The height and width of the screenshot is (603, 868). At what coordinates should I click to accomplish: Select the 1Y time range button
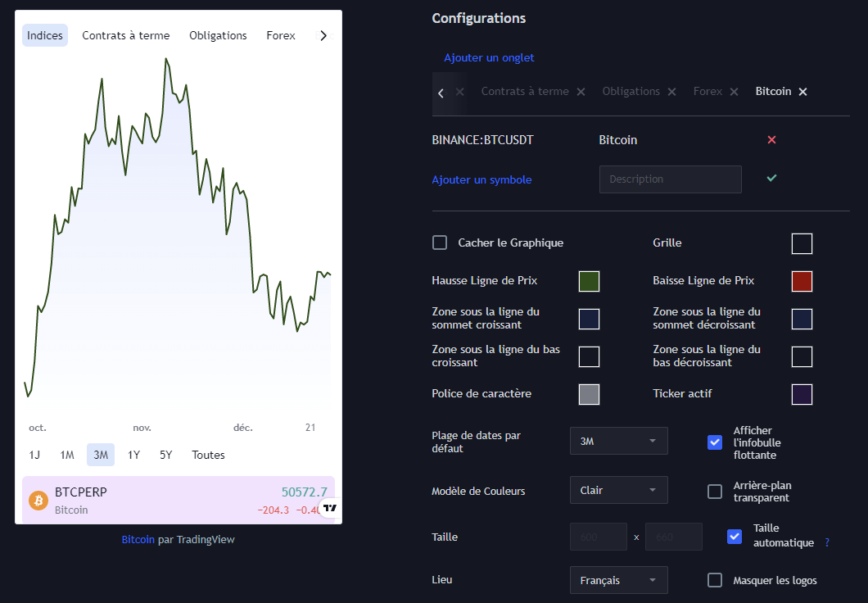[x=133, y=455]
